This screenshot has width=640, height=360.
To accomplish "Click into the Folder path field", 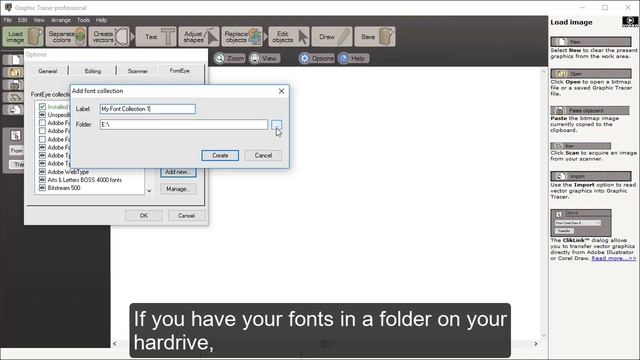I will coord(184,124).
